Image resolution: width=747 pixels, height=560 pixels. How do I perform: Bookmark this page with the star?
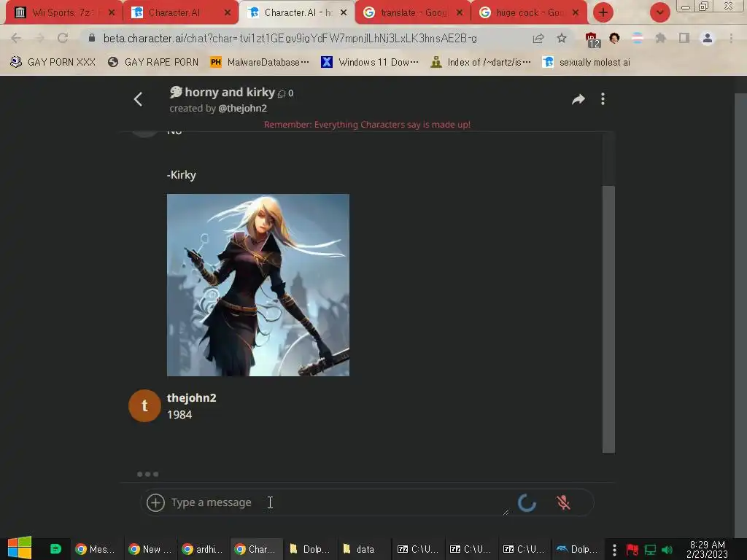click(562, 38)
